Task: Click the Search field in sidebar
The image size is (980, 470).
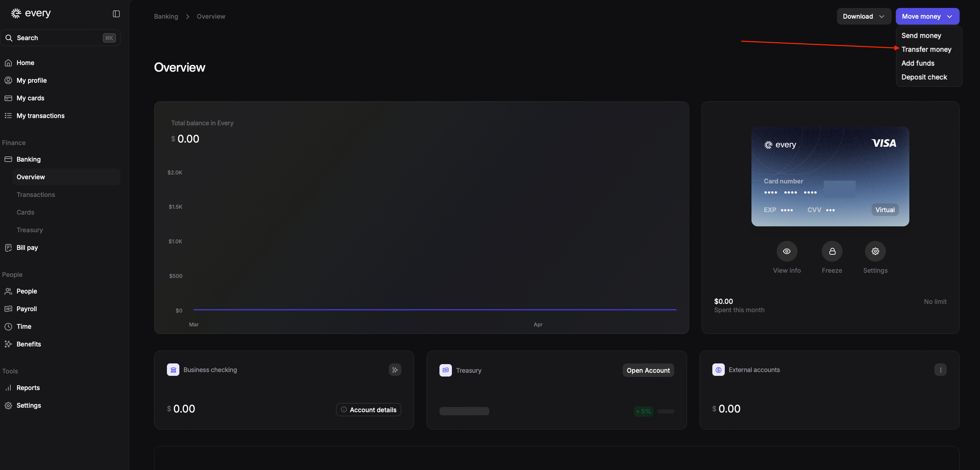Action: point(60,38)
